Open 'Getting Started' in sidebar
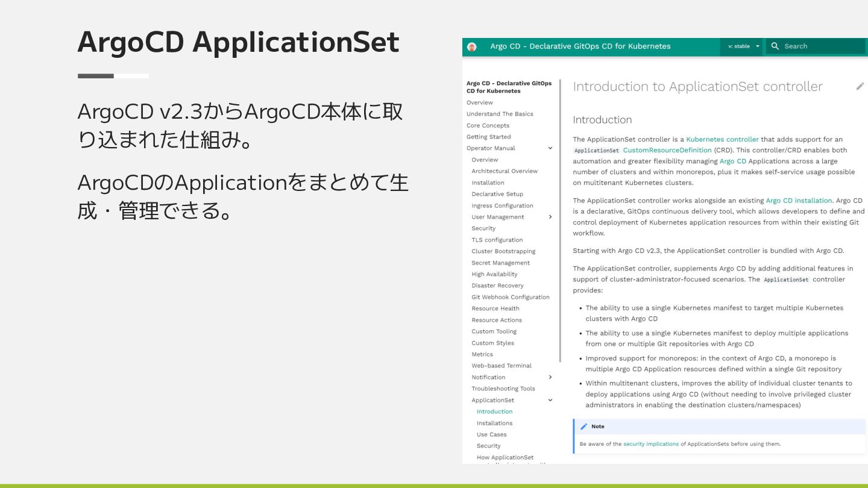868x488 pixels. click(488, 137)
